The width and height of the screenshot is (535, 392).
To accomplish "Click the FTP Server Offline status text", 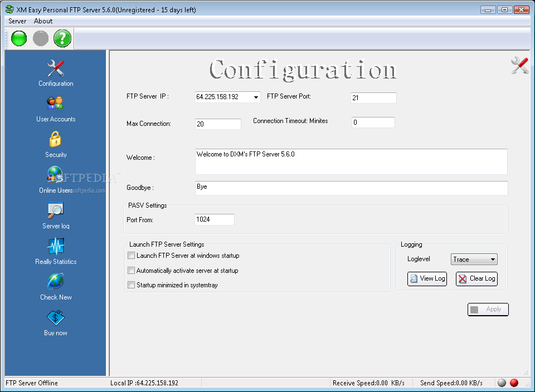I will pos(32,383).
